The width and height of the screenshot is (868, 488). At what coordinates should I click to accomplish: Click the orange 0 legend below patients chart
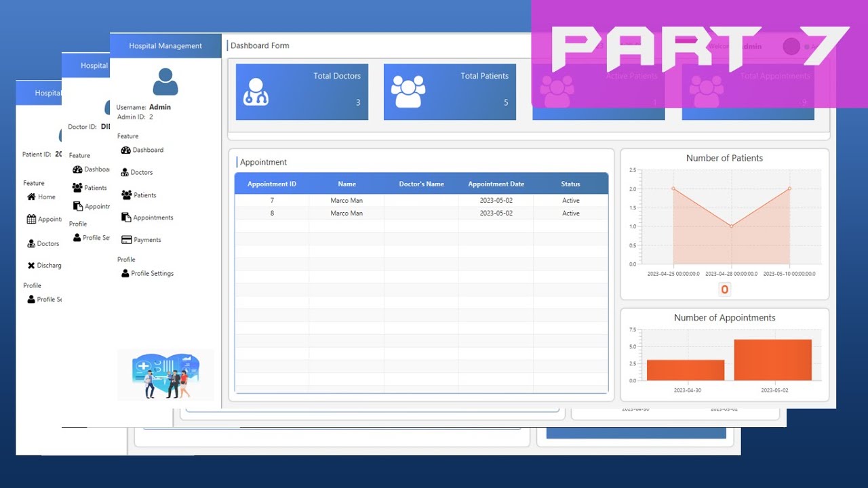coord(724,289)
